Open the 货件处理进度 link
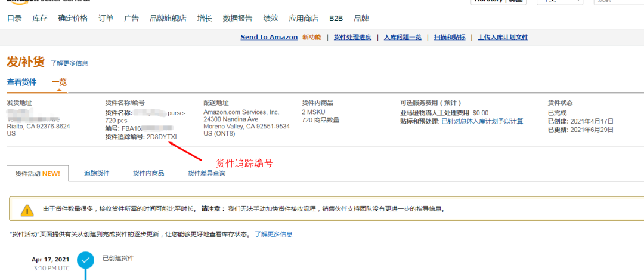644x280 pixels. click(x=352, y=37)
